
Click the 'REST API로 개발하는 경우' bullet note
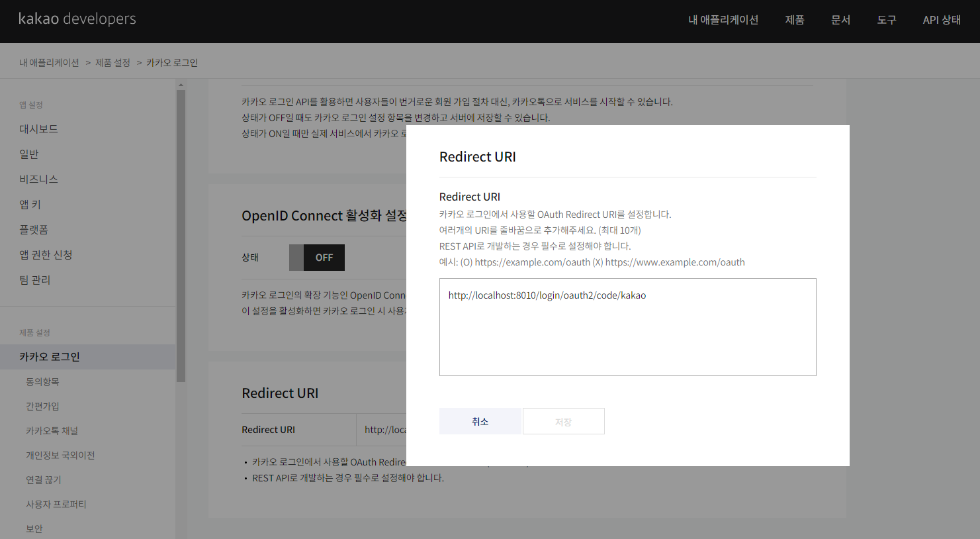(348, 478)
